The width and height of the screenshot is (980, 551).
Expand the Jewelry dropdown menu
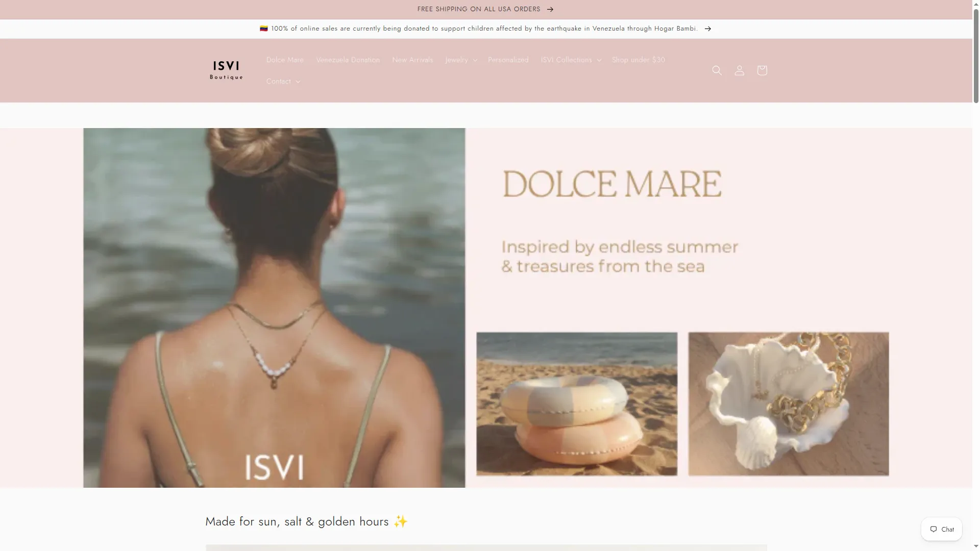[x=461, y=60]
